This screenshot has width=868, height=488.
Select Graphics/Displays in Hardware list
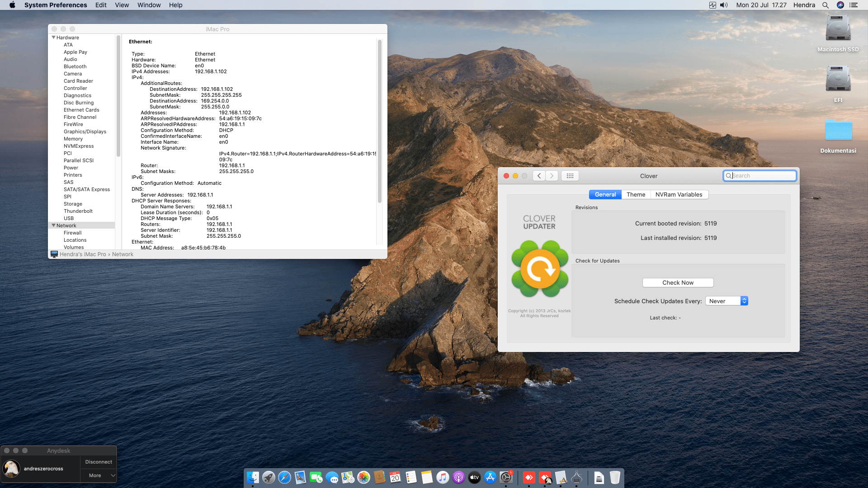coord(85,131)
